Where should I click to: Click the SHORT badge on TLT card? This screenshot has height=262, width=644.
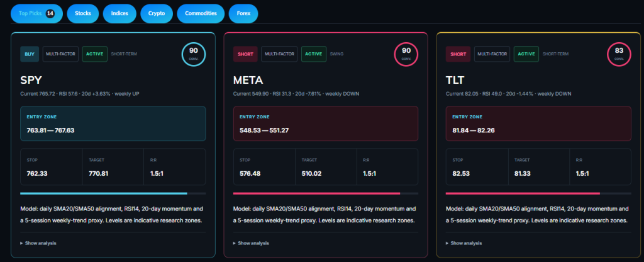click(458, 54)
